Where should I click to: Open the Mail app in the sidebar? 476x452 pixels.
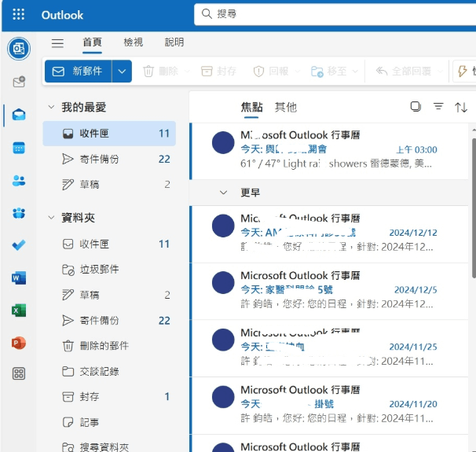(19, 115)
